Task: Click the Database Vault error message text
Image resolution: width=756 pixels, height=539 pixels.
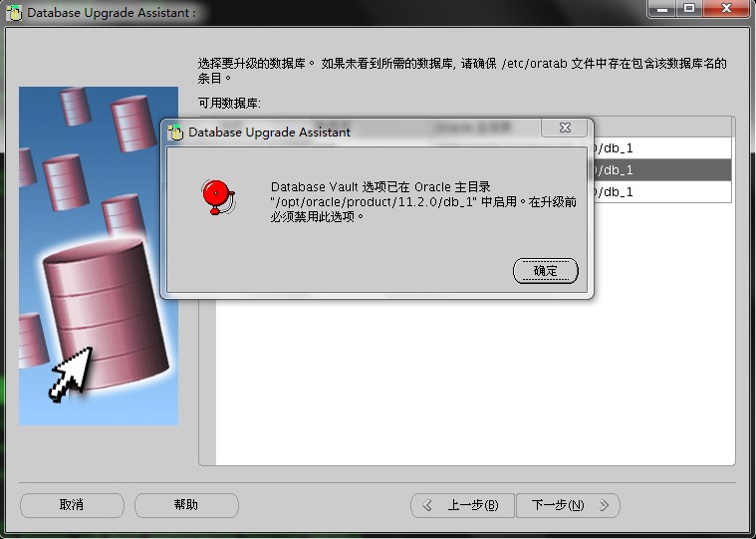Action: (x=423, y=201)
